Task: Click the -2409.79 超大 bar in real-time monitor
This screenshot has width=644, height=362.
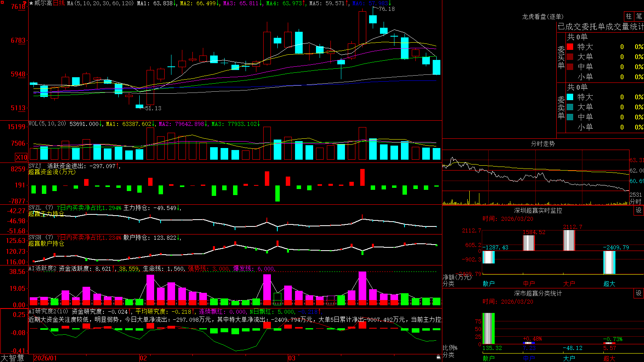Action: (609, 262)
